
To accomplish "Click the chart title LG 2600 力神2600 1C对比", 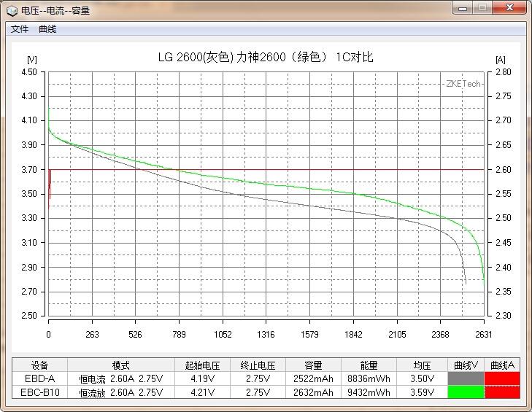I will (x=266, y=58).
